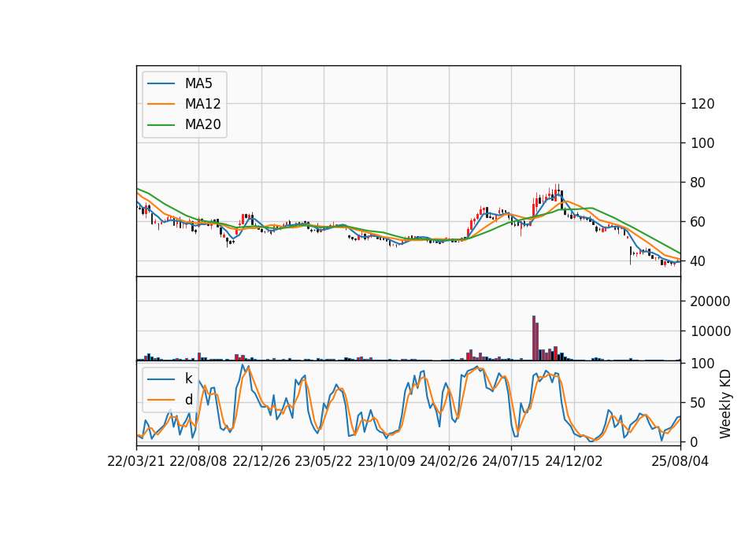Click the Weekly KD axis title
The height and width of the screenshot is (543, 756).
pyautogui.click(x=725, y=404)
